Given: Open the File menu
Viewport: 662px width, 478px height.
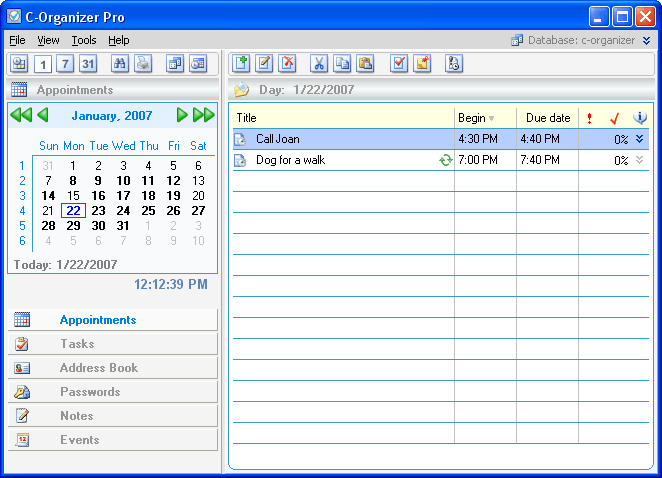Looking at the screenshot, I should coord(17,40).
